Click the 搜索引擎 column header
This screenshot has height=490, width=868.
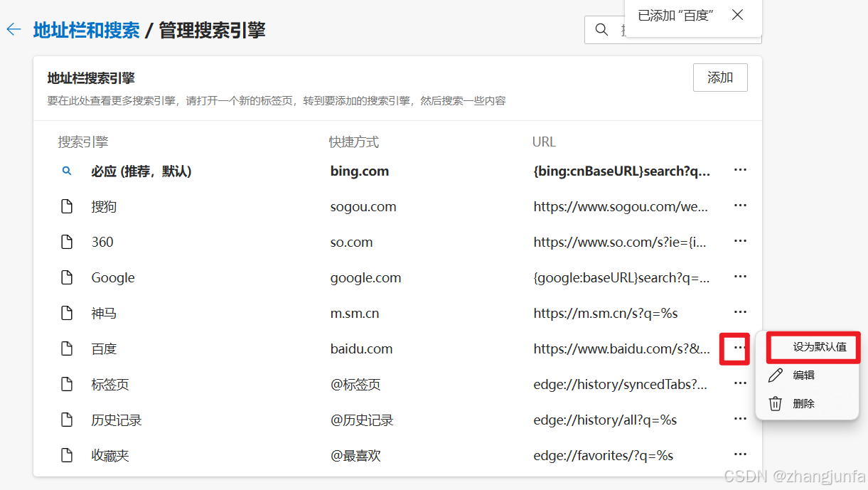coord(83,142)
